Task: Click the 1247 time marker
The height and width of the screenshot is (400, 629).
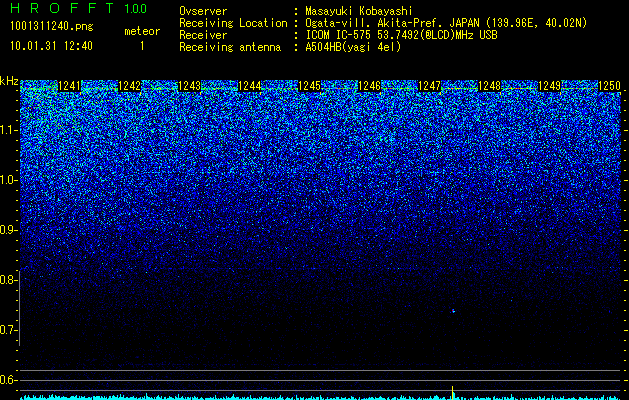Action: pyautogui.click(x=430, y=86)
